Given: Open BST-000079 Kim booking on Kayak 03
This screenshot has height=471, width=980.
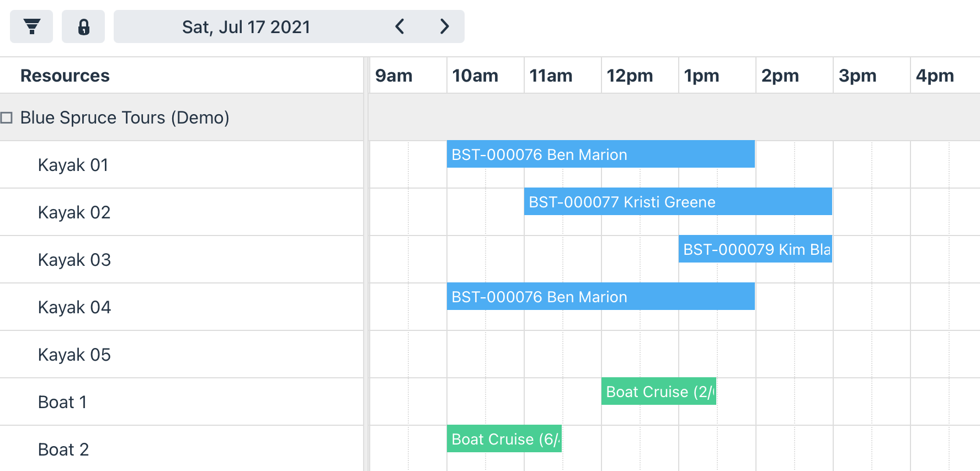Looking at the screenshot, I should 755,249.
